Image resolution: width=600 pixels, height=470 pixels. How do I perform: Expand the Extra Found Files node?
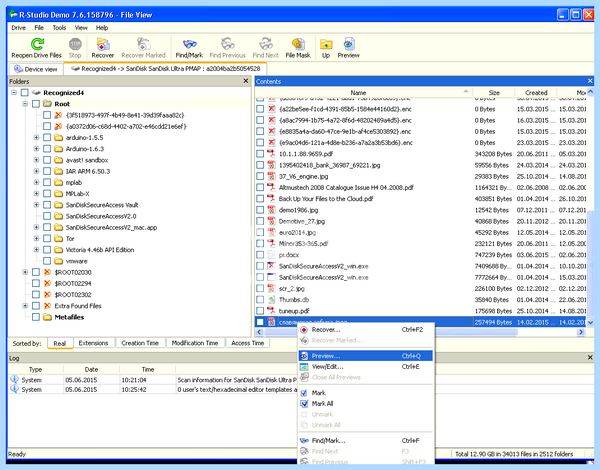[x=25, y=306]
